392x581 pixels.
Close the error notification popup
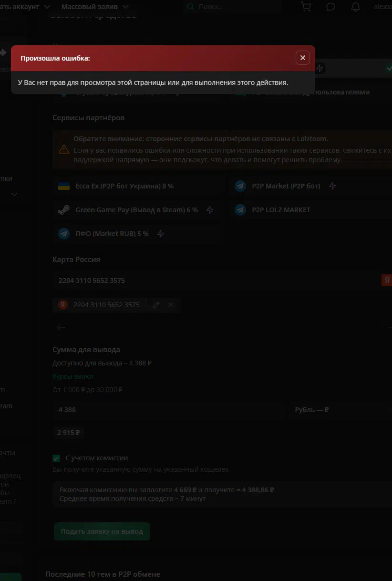(x=302, y=58)
